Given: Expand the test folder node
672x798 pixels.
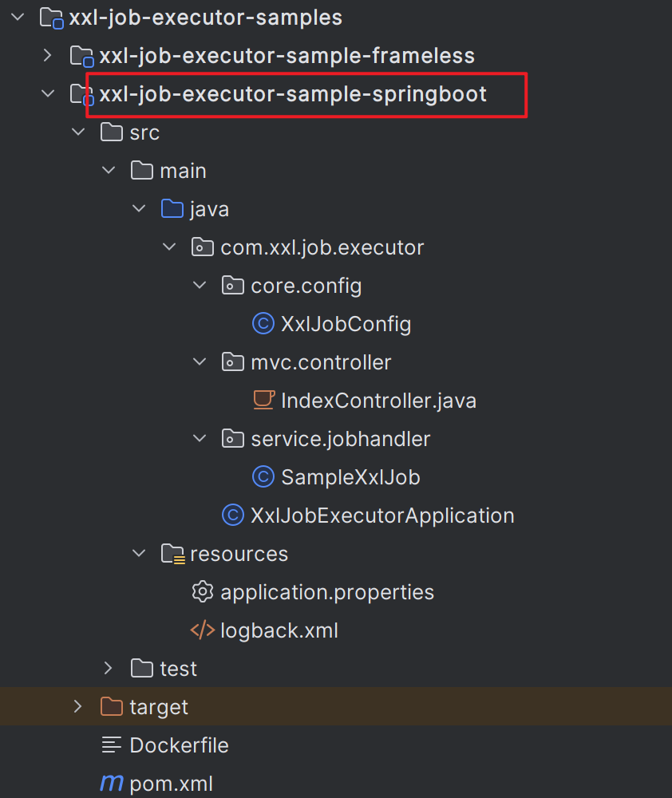Looking at the screenshot, I should point(108,669).
